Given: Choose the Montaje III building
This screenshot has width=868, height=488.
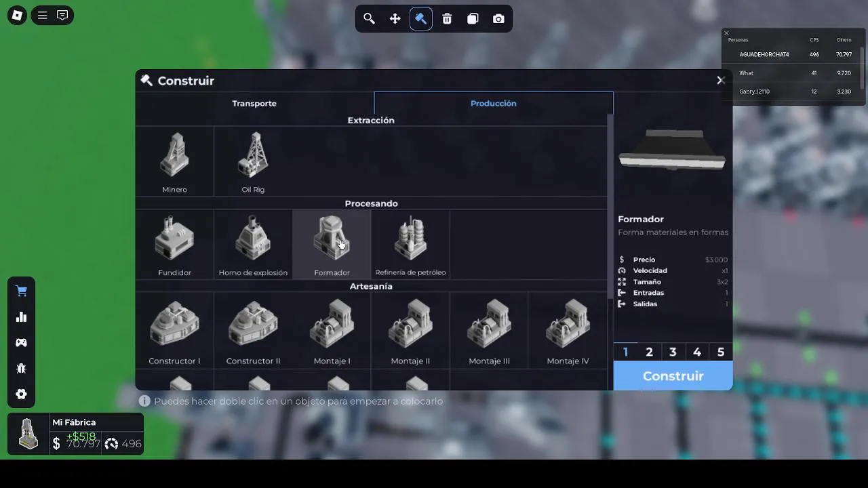Looking at the screenshot, I should [489, 331].
